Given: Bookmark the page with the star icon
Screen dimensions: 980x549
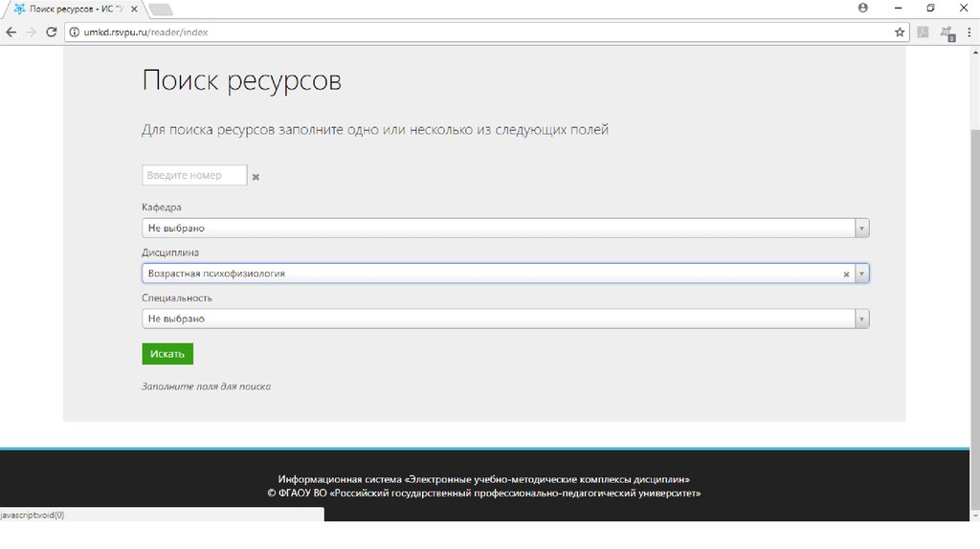Looking at the screenshot, I should [900, 32].
